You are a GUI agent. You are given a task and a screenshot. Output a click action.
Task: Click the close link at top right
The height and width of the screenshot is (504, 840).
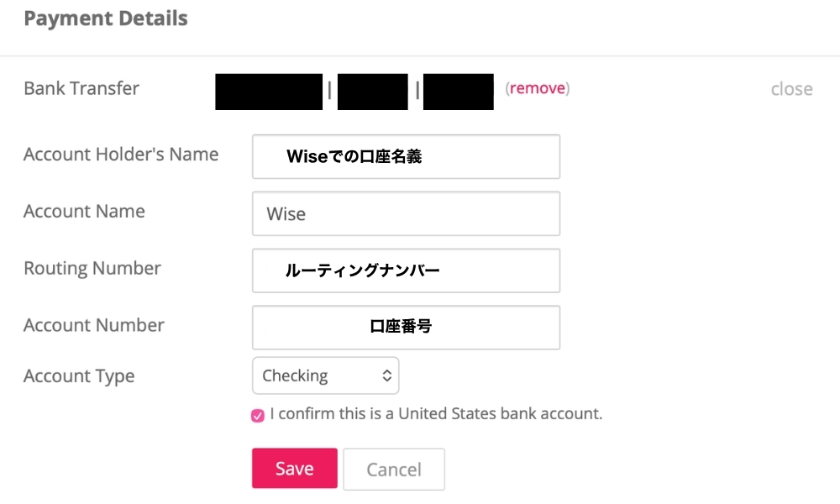tap(790, 87)
